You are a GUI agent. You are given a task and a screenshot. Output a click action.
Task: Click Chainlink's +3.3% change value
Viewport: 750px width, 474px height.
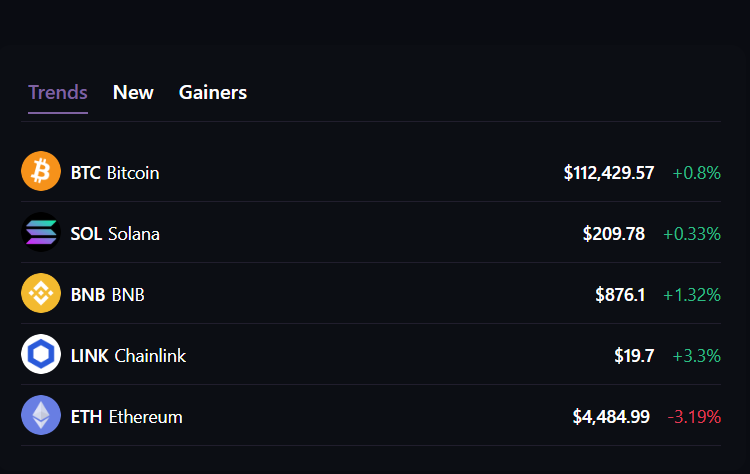pyautogui.click(x=696, y=356)
